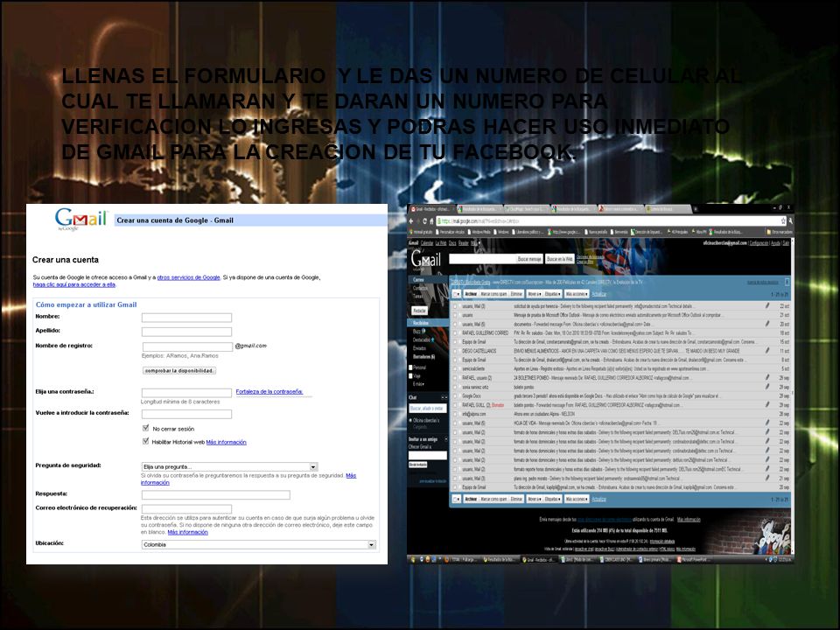Image resolution: width=840 pixels, height=630 pixels.
Task: Expand the 6 más labels list in the sidebar
Action: (419, 384)
